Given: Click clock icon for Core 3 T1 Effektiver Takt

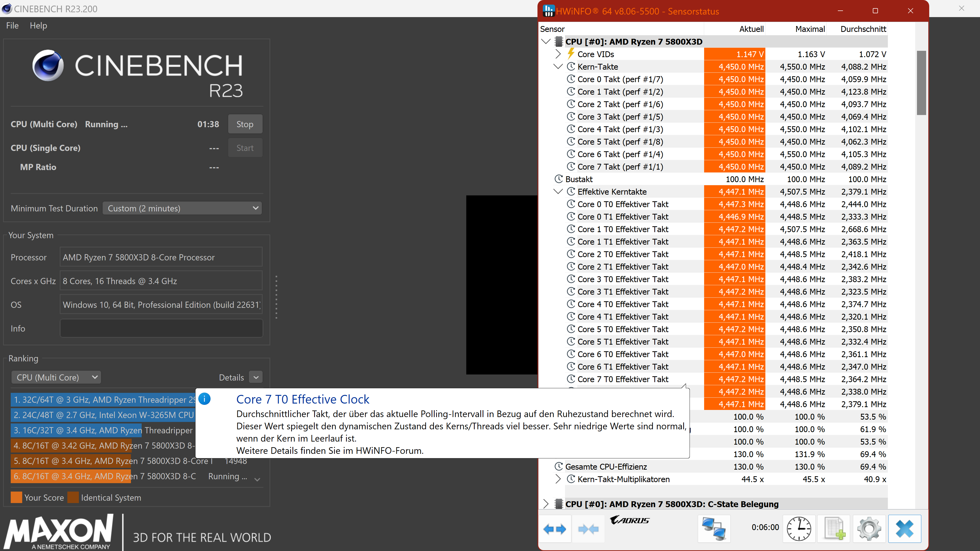Looking at the screenshot, I should [x=571, y=292].
